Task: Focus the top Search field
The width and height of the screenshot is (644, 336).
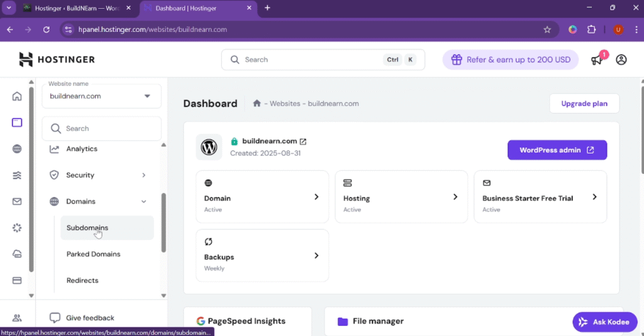Action: tap(323, 60)
